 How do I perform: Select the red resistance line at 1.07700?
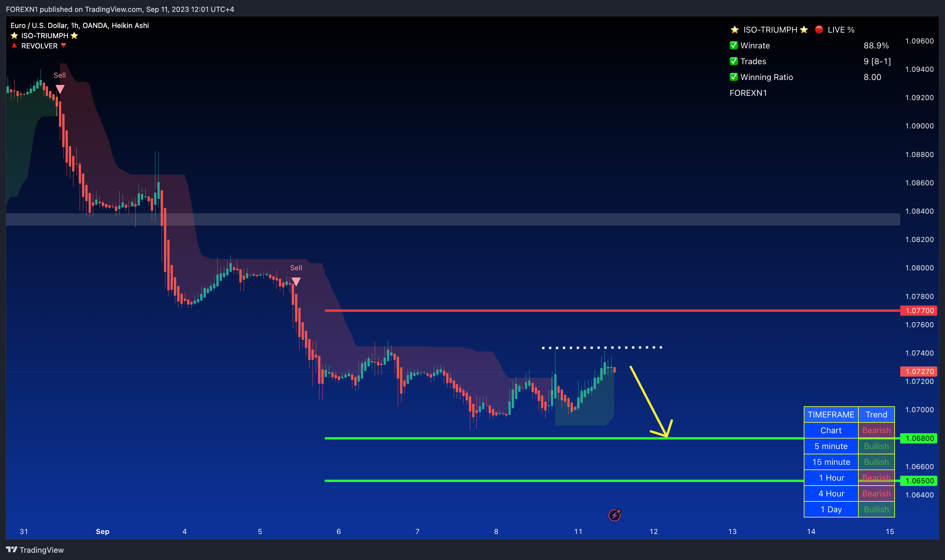point(612,310)
